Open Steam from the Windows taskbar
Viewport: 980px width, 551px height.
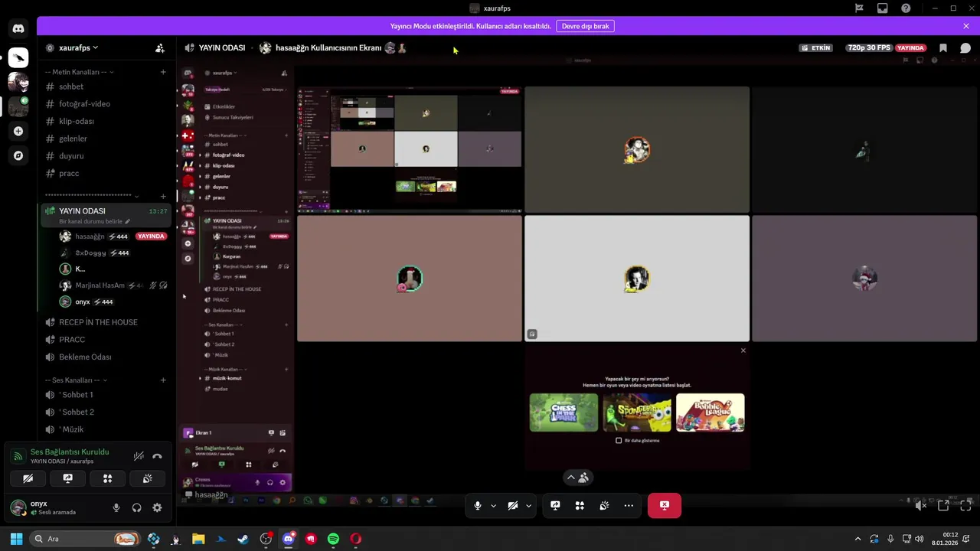(x=243, y=539)
